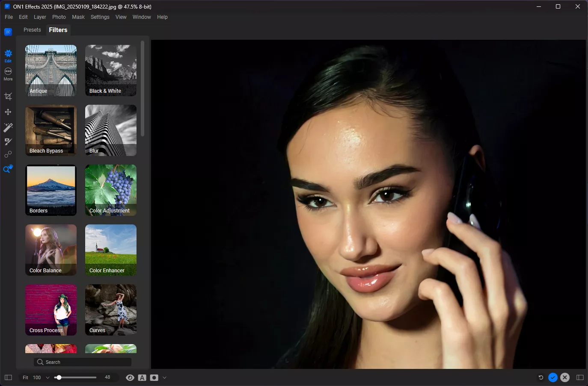Apply changes with the blue checkmark button

click(553, 377)
